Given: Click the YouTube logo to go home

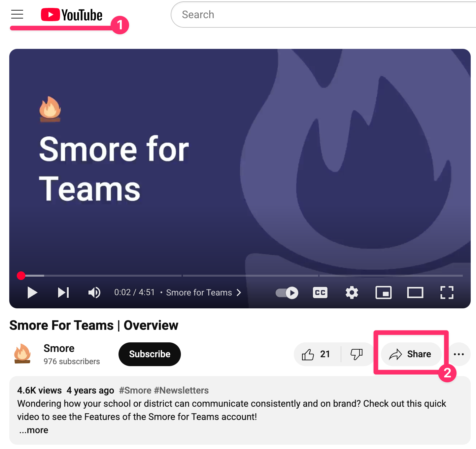Looking at the screenshot, I should [72, 15].
